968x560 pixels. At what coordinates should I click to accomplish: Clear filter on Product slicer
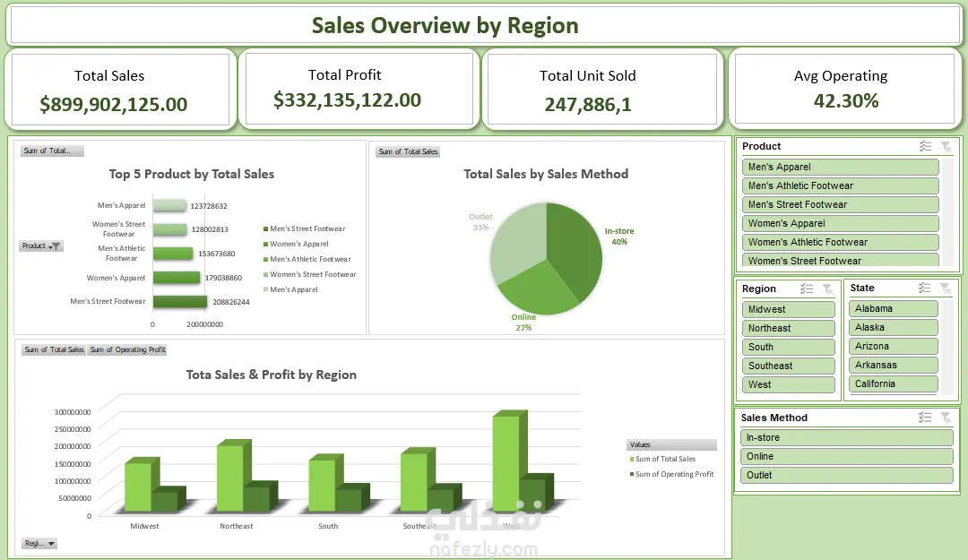click(x=946, y=146)
